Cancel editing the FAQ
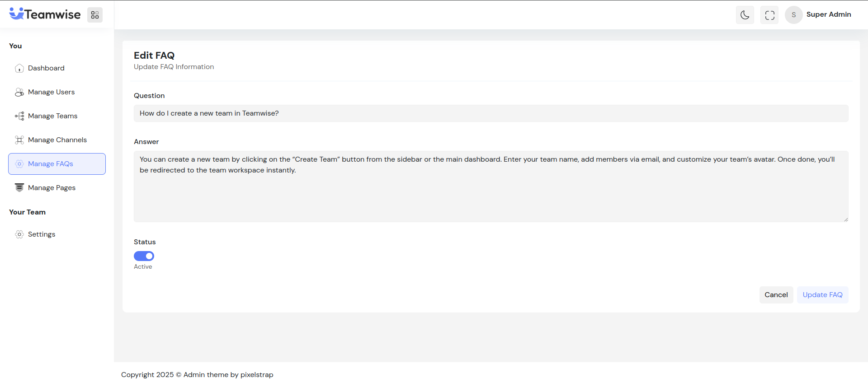The width and height of the screenshot is (868, 387). point(776,295)
